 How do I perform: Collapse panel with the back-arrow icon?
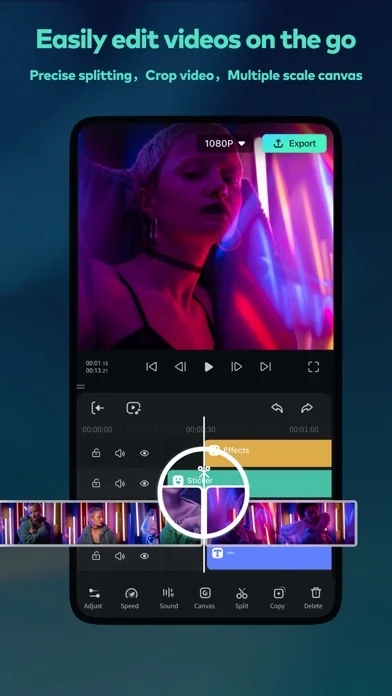click(98, 408)
